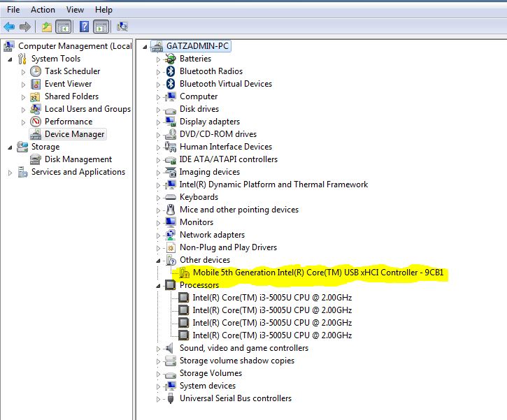Viewport: 507px width, 420px height.
Task: Select Non-Plug and Play Drivers
Action: click(x=228, y=247)
